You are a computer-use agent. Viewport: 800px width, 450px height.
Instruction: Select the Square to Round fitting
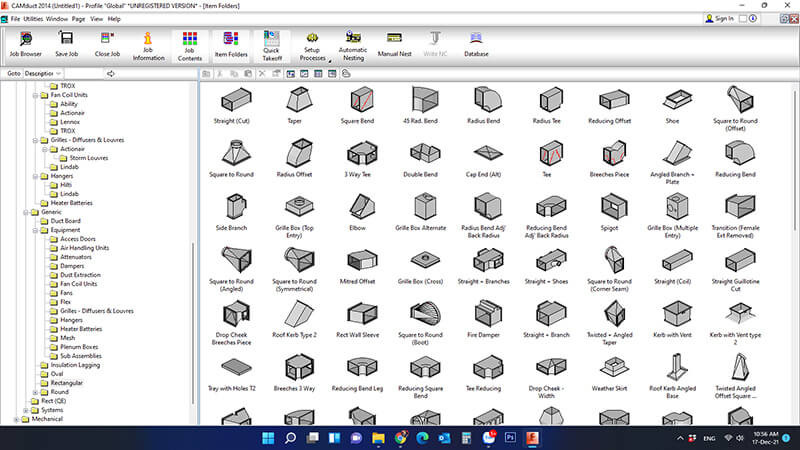[232, 158]
